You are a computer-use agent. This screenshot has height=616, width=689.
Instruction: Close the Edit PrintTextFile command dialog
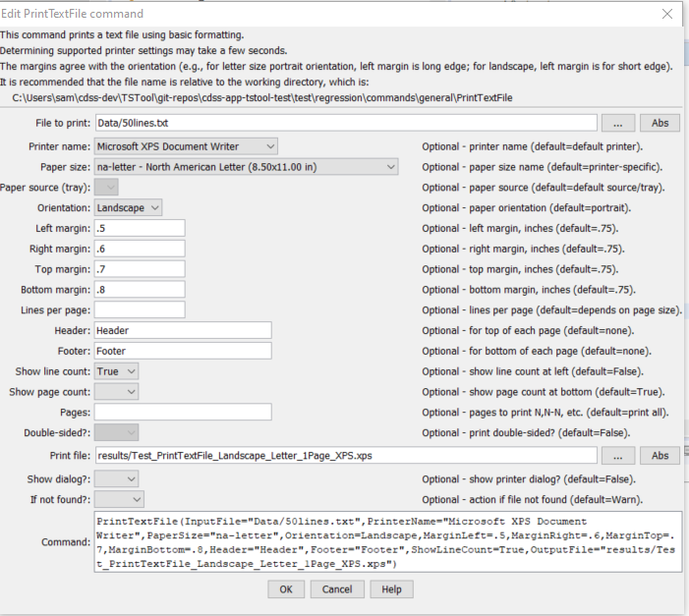[x=667, y=14]
